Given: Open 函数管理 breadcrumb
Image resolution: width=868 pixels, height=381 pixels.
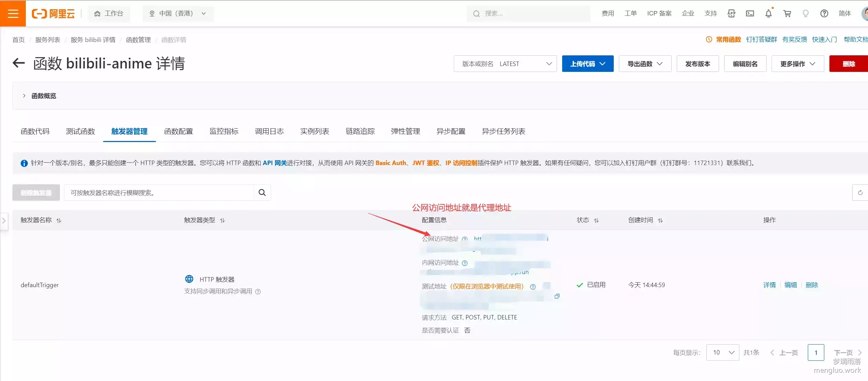Looking at the screenshot, I should [x=138, y=40].
